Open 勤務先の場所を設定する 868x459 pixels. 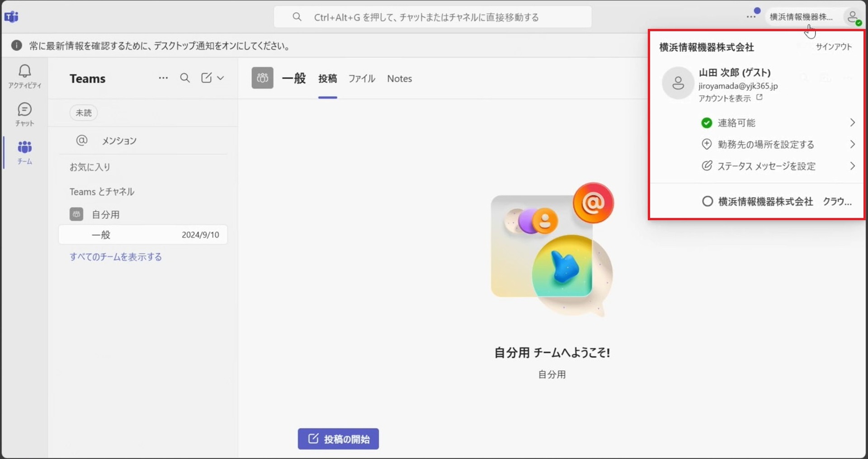click(x=778, y=144)
